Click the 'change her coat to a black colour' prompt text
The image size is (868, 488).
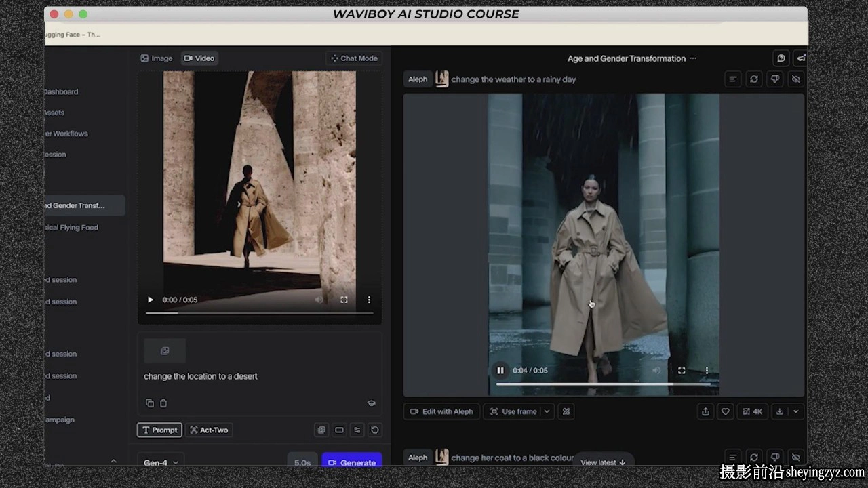[513, 457]
